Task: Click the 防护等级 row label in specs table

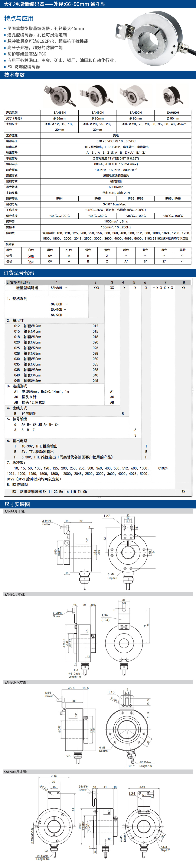Action: [x=12, y=198]
